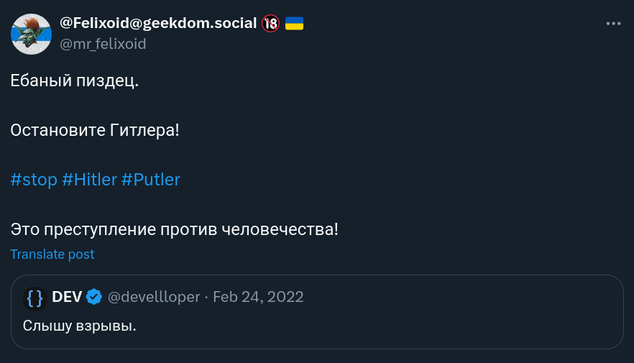Select the no-18 emoji in display name
Image resolution: width=634 pixels, height=363 pixels.
pyautogui.click(x=271, y=23)
